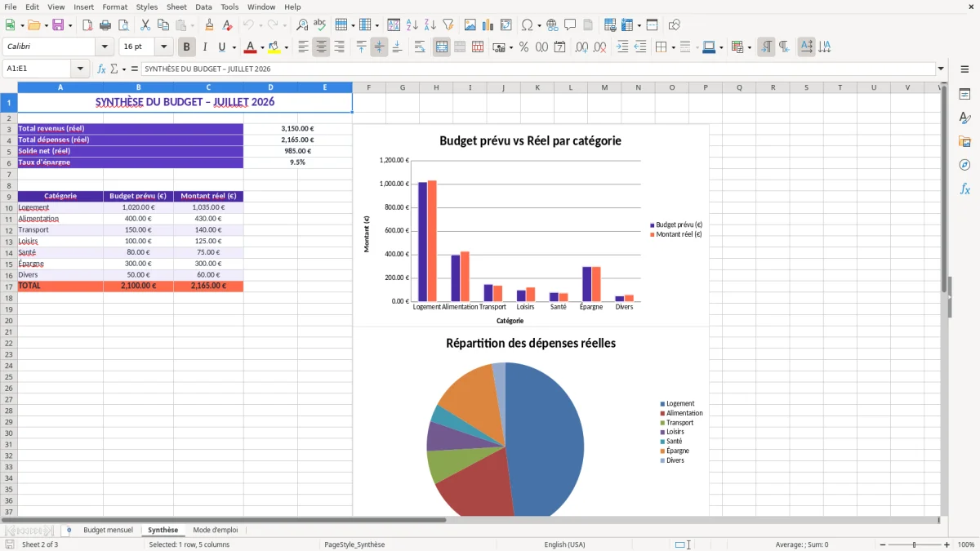Click the zoom slider in status bar

pyautogui.click(x=914, y=544)
